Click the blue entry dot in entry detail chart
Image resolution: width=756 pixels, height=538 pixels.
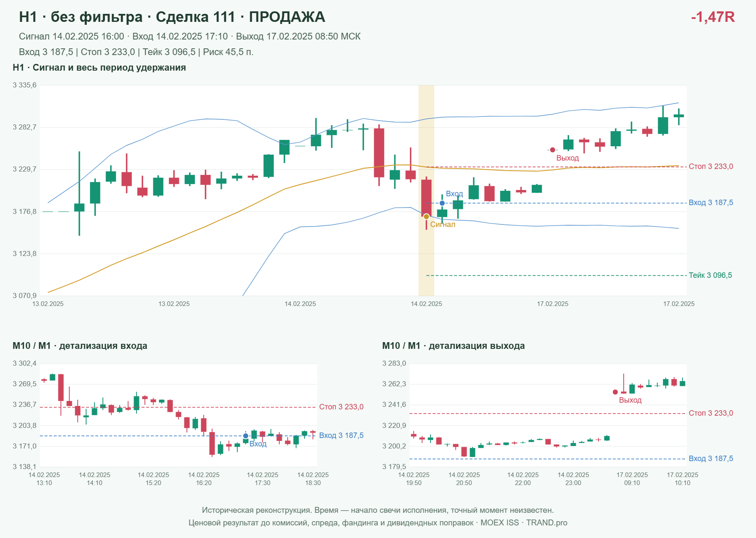pyautogui.click(x=246, y=436)
